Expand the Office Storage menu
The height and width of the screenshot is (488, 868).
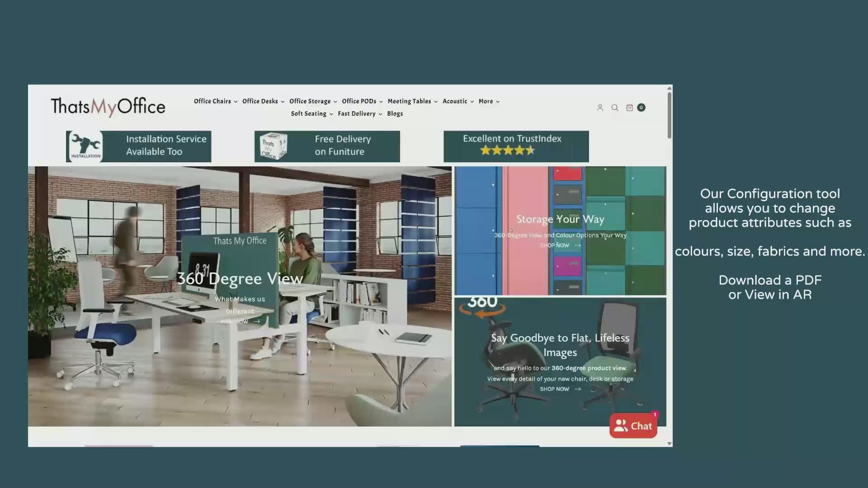pos(313,101)
